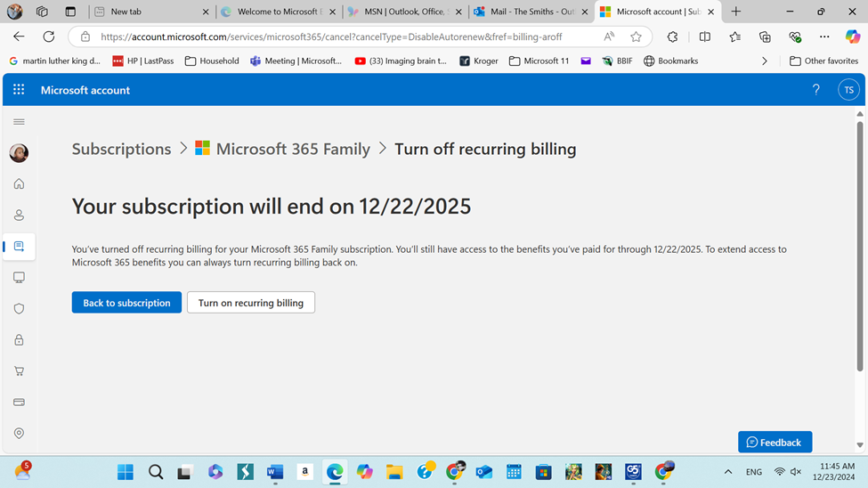Image resolution: width=868 pixels, height=488 pixels.
Task: Refresh the current page
Action: click(x=49, y=37)
